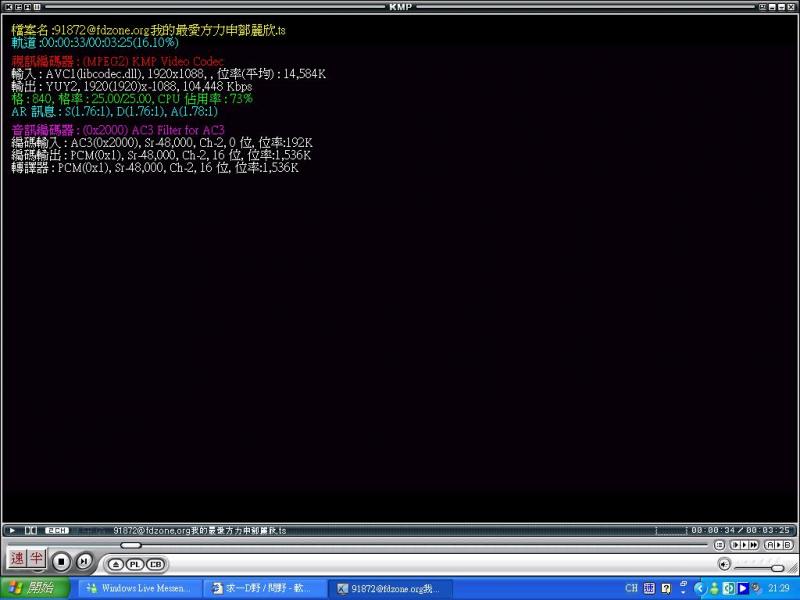Click the fast forward double-arrow button
800x600 pixels.
(x=754, y=545)
